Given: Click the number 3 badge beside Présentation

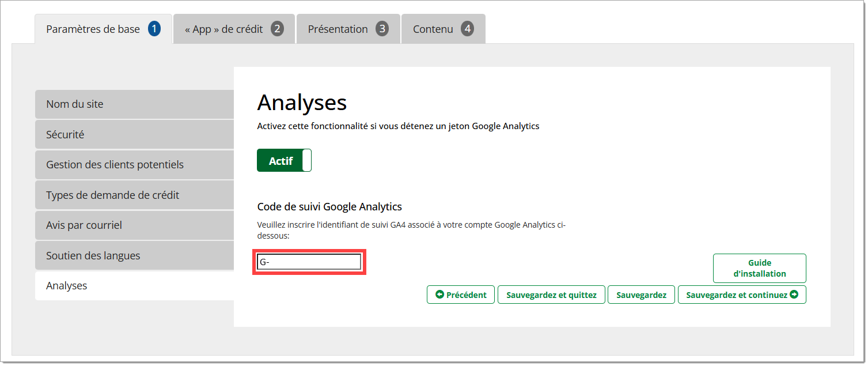Looking at the screenshot, I should pos(382,29).
